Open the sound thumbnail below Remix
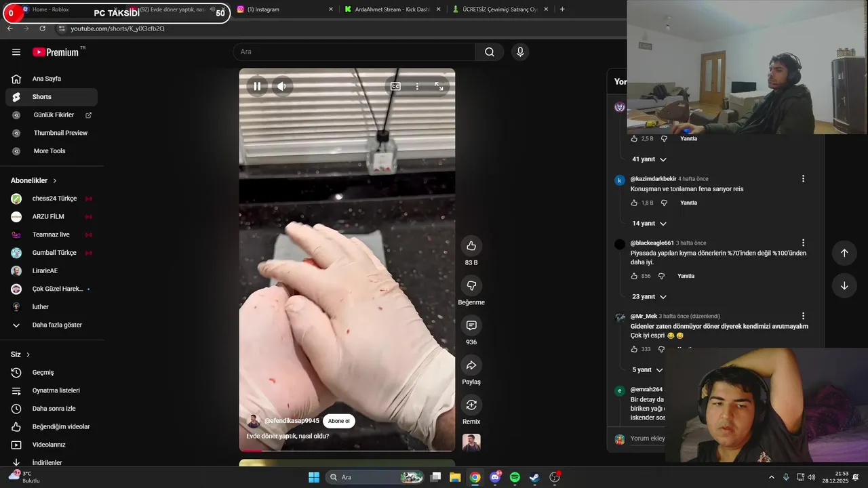 point(471,443)
